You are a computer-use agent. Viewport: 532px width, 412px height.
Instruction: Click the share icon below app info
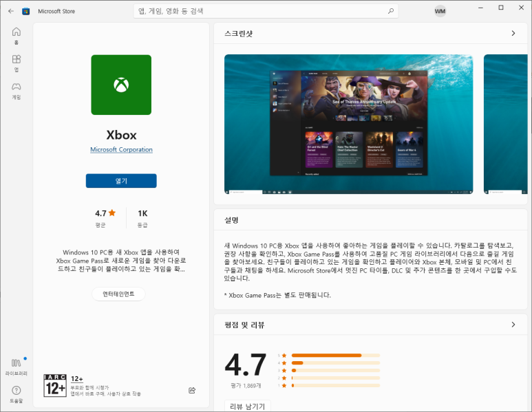click(x=192, y=390)
